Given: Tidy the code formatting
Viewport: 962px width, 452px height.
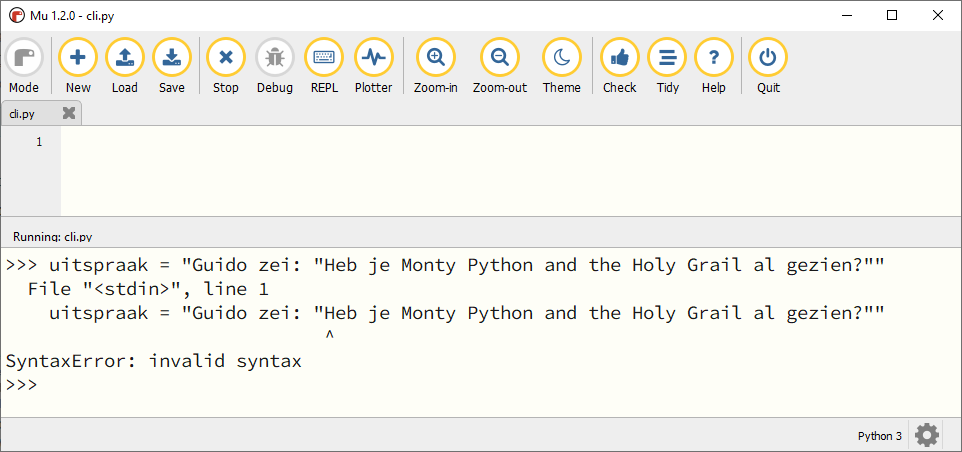Looking at the screenshot, I should [668, 66].
